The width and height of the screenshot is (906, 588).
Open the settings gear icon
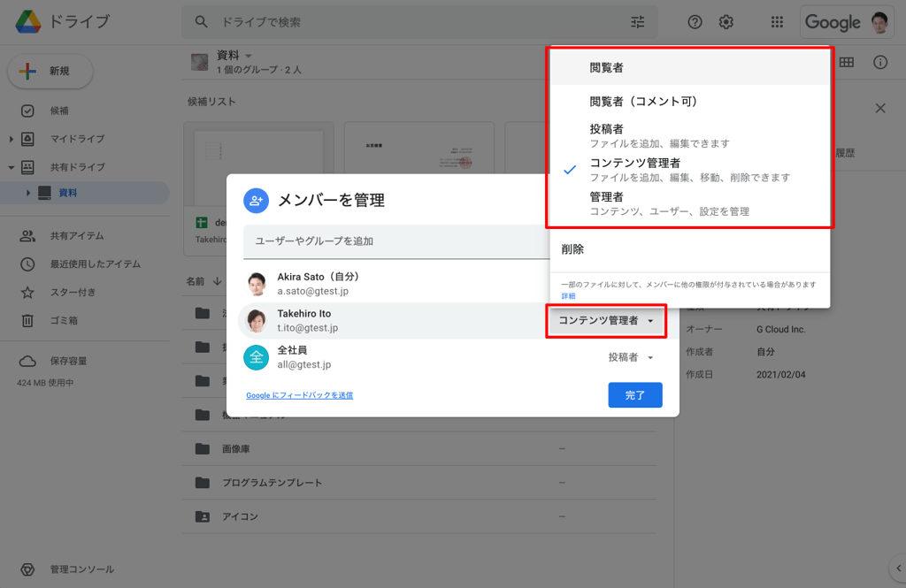click(726, 22)
